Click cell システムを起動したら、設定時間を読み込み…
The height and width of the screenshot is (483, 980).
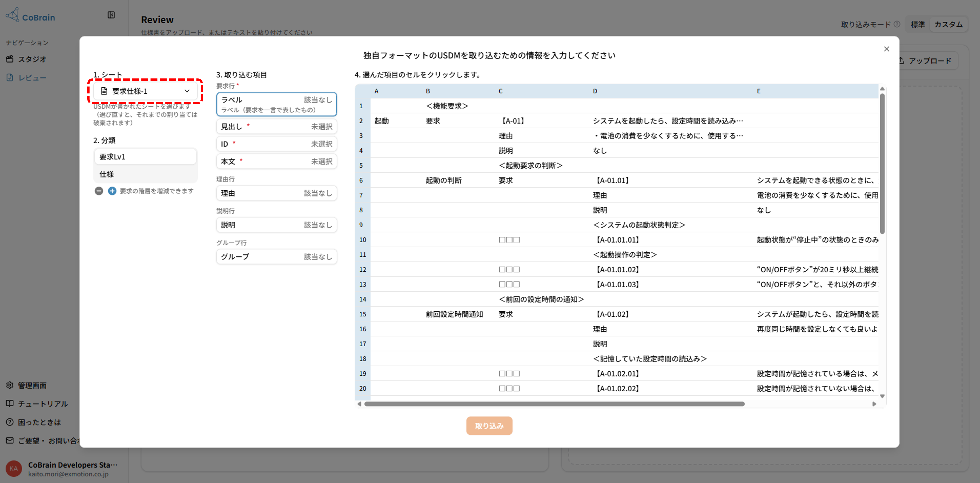(671, 121)
